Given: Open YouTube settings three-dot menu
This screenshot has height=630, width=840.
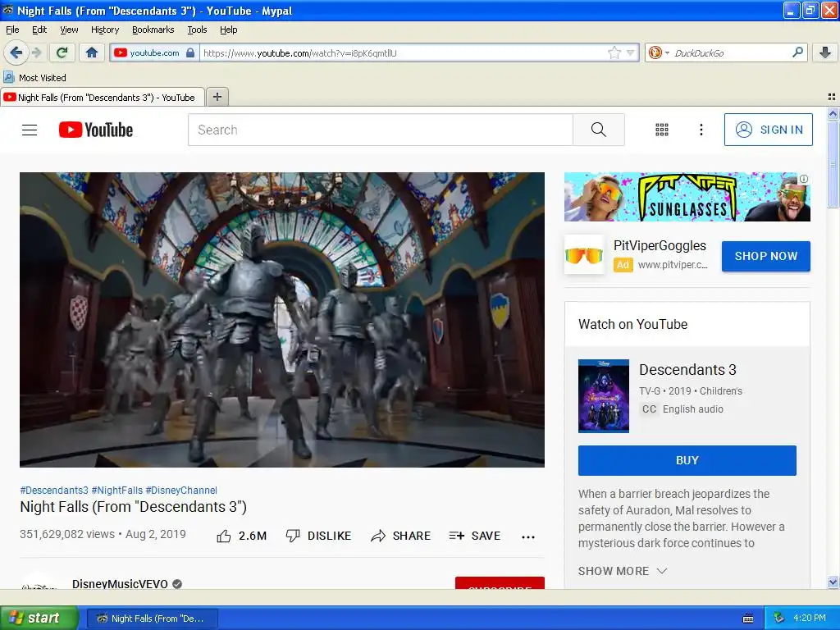Looking at the screenshot, I should [701, 130].
